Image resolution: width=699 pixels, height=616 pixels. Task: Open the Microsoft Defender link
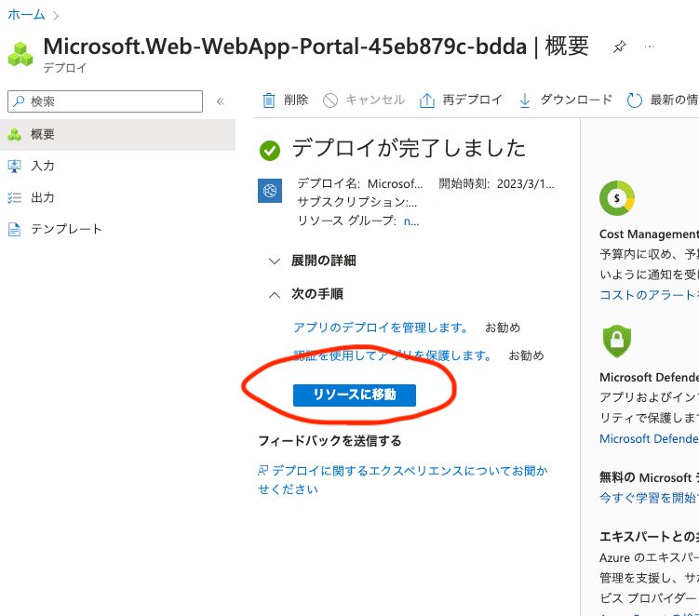tap(649, 438)
